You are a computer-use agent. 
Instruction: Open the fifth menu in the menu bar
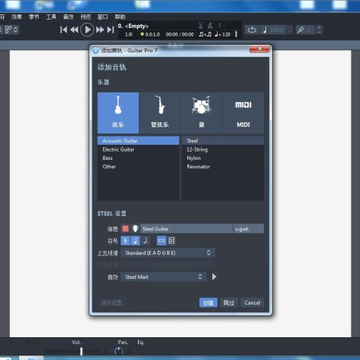(68, 17)
